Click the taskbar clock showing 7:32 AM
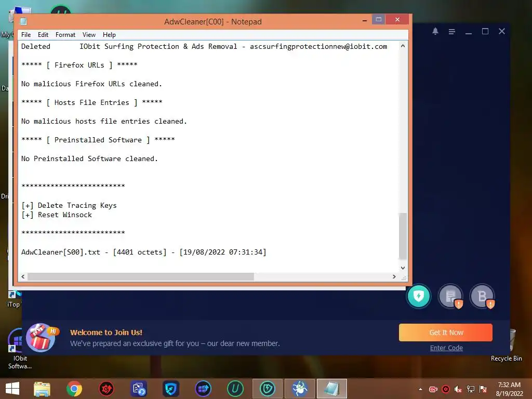Screen dimensions: 532x399 point(509,389)
